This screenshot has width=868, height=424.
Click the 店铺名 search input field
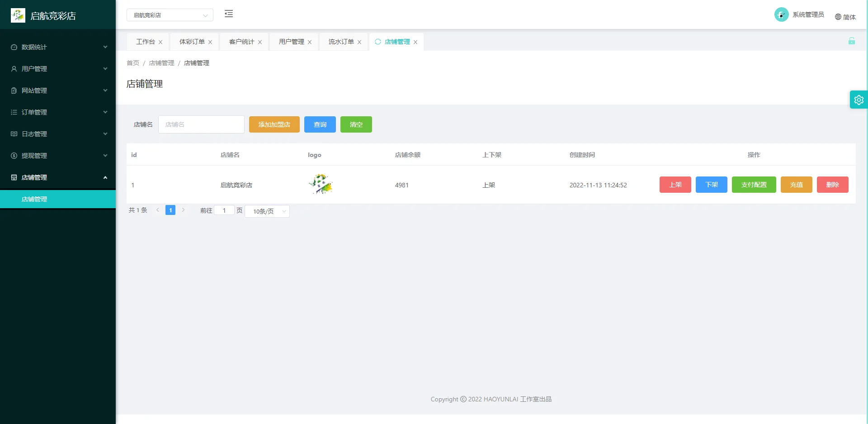tap(201, 124)
